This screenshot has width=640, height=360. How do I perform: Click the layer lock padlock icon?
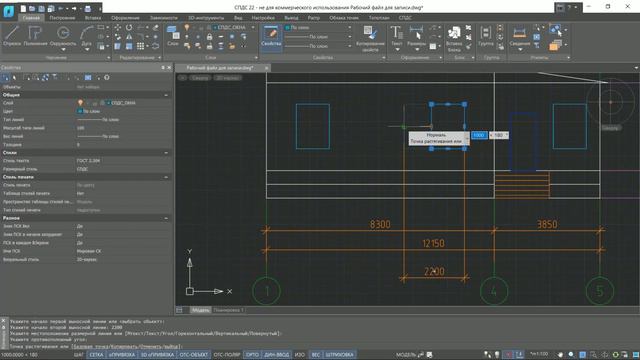click(x=209, y=37)
